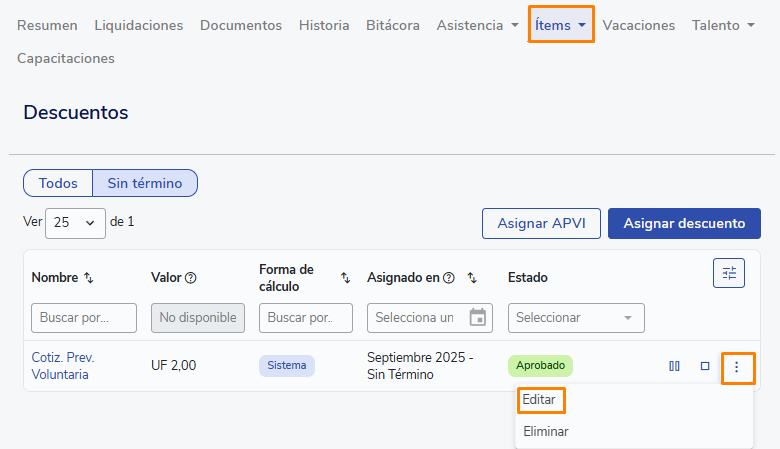This screenshot has height=449, width=780.
Task: Expand the Asistencia menu
Action: [x=477, y=25]
